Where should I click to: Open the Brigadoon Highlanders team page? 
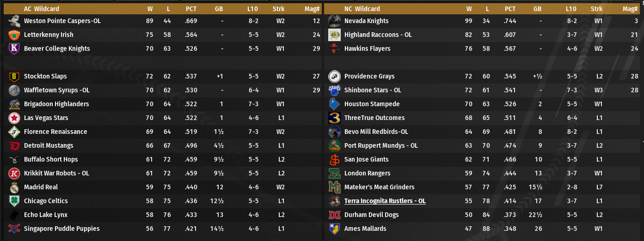[56, 104]
